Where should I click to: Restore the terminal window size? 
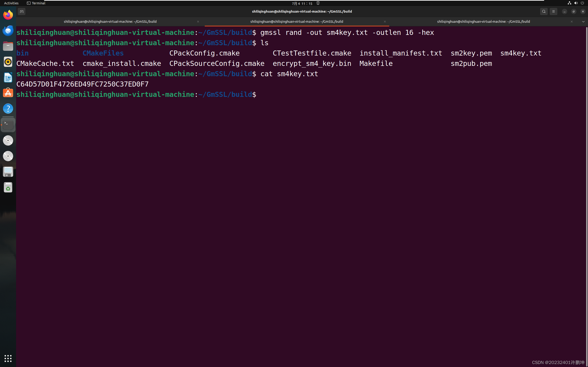tap(574, 11)
